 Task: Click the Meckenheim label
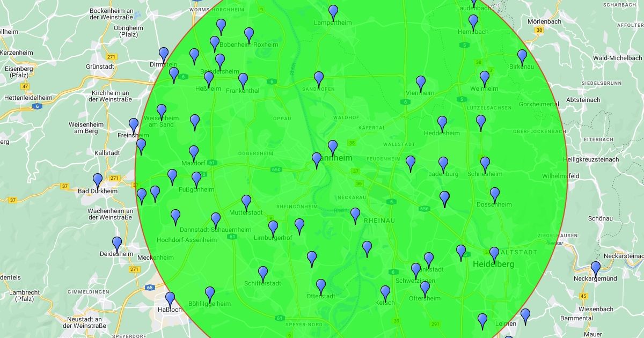[156, 258]
